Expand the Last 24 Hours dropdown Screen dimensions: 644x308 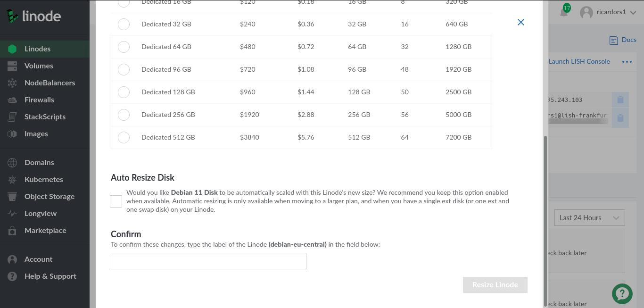click(589, 218)
